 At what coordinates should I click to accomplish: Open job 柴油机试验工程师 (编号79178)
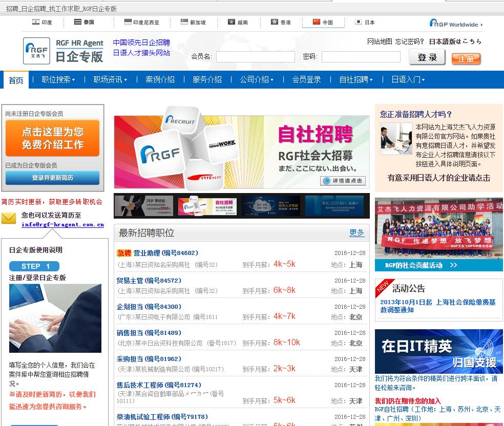coord(162,417)
